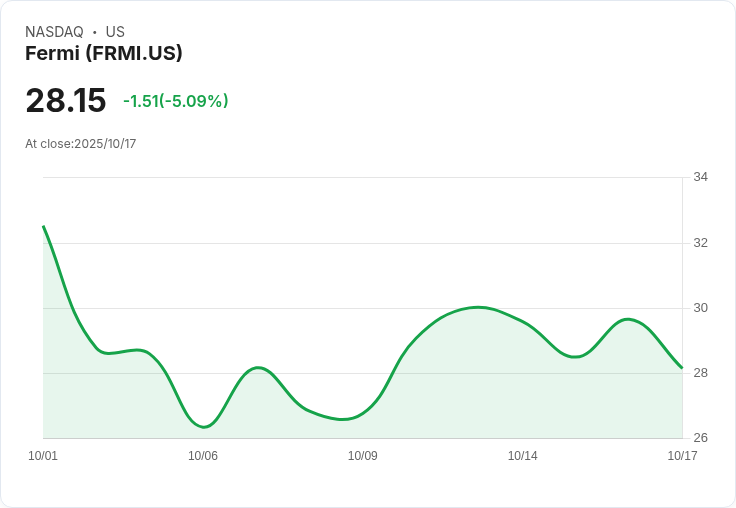Click the 10/06 date axis label
The image size is (736, 508).
[x=203, y=456]
